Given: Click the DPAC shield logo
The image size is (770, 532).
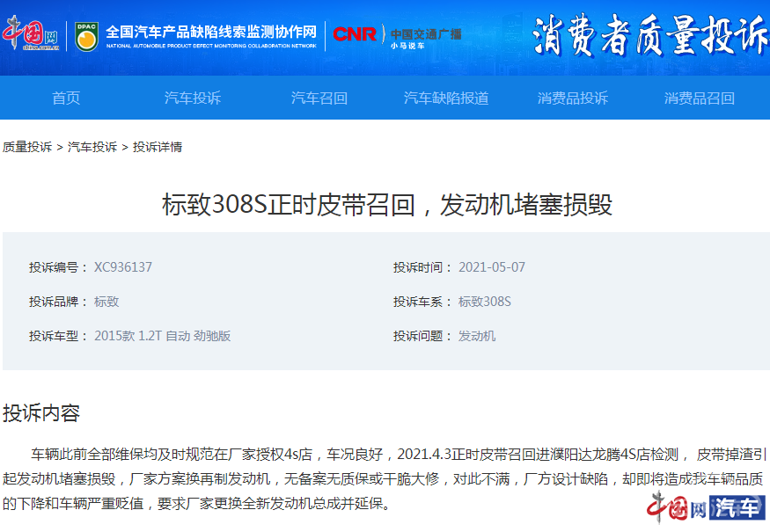Looking at the screenshot, I should pyautogui.click(x=86, y=36).
